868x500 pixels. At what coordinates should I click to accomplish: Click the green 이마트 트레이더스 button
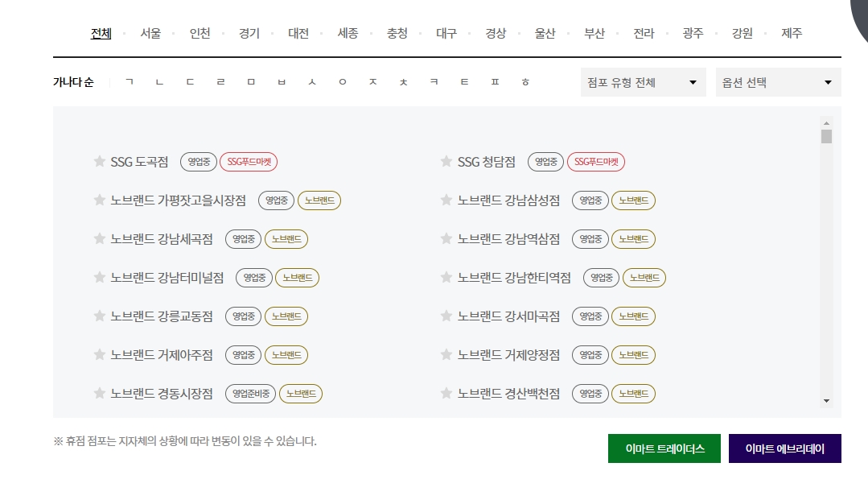pyautogui.click(x=664, y=448)
